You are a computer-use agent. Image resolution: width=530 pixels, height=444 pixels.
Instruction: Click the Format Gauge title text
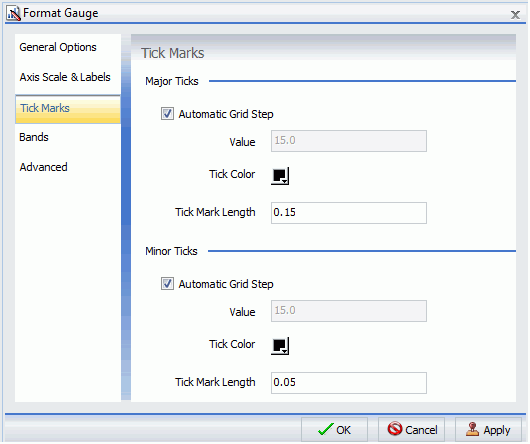click(x=61, y=13)
